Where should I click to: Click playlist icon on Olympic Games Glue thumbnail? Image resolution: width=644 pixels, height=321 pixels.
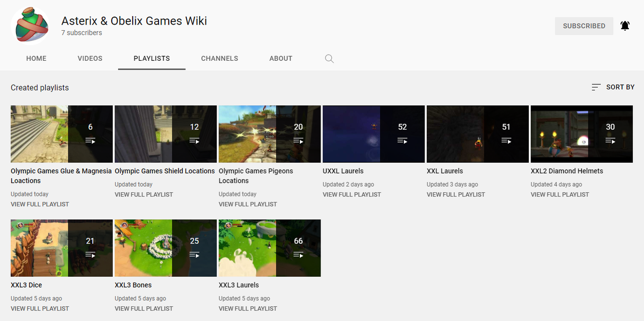point(91,141)
